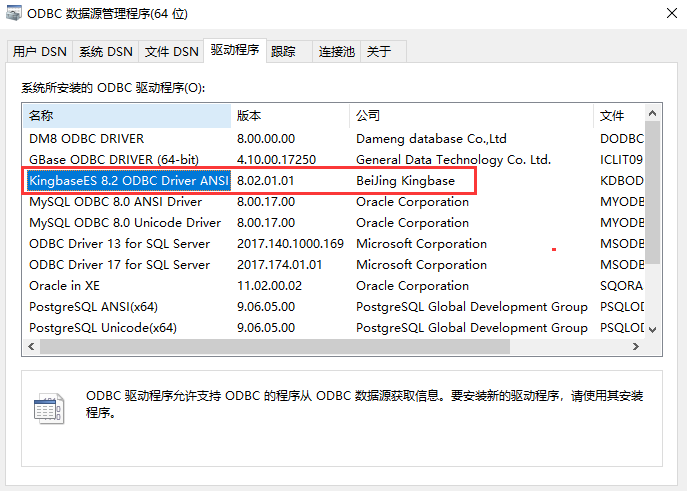Click version 11.02.00.02 cell

pyautogui.click(x=269, y=286)
